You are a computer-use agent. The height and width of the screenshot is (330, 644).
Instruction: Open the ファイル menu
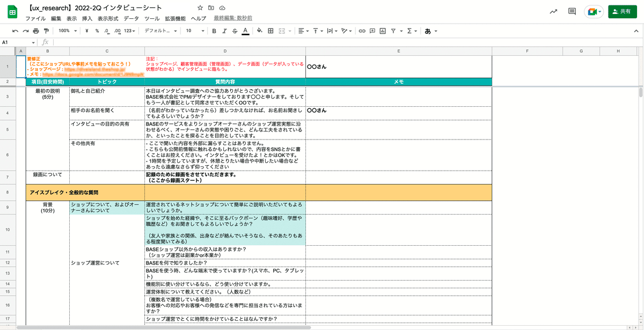[35, 18]
